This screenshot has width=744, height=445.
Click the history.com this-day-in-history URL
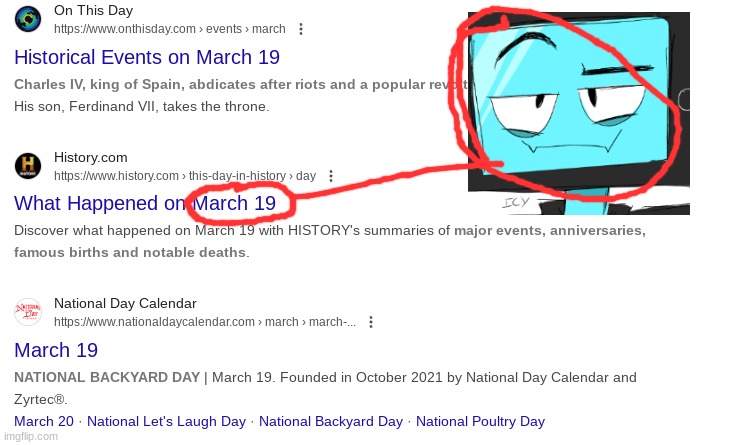185,176
